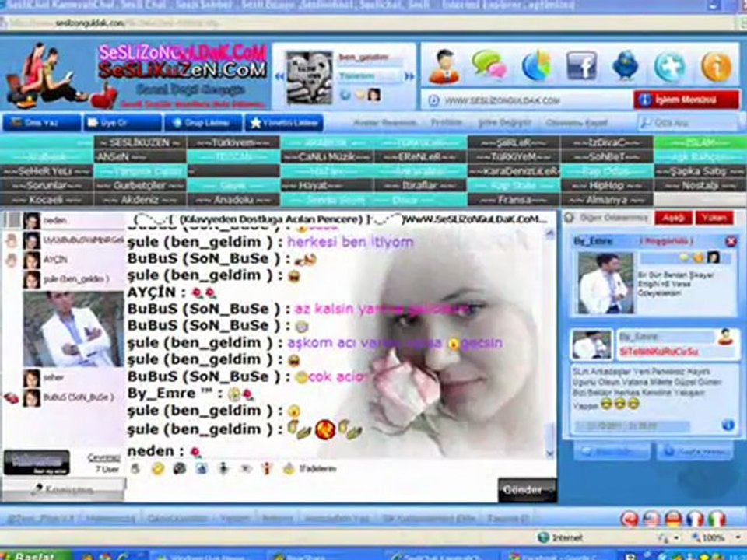Join the SoHBeT room
Viewport: 747px width, 560px height.
[607, 156]
